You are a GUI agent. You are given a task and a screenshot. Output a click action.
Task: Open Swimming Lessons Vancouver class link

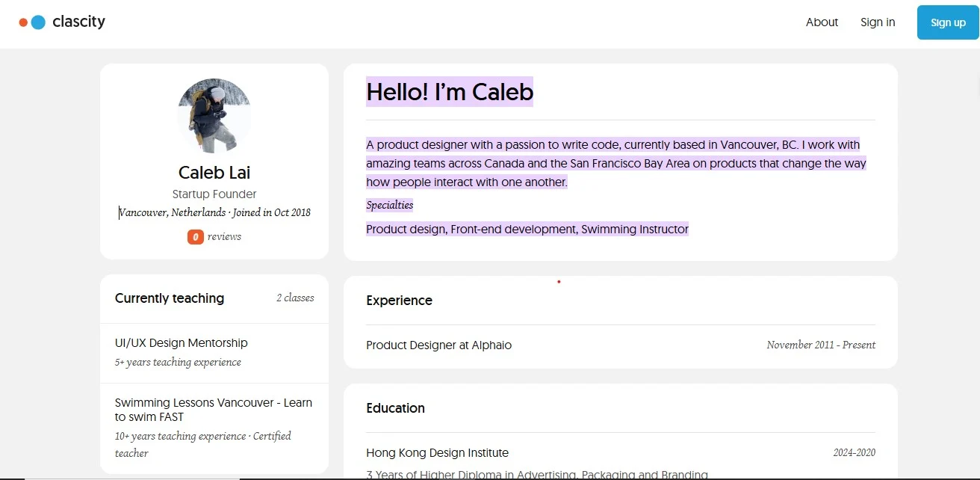(214, 410)
